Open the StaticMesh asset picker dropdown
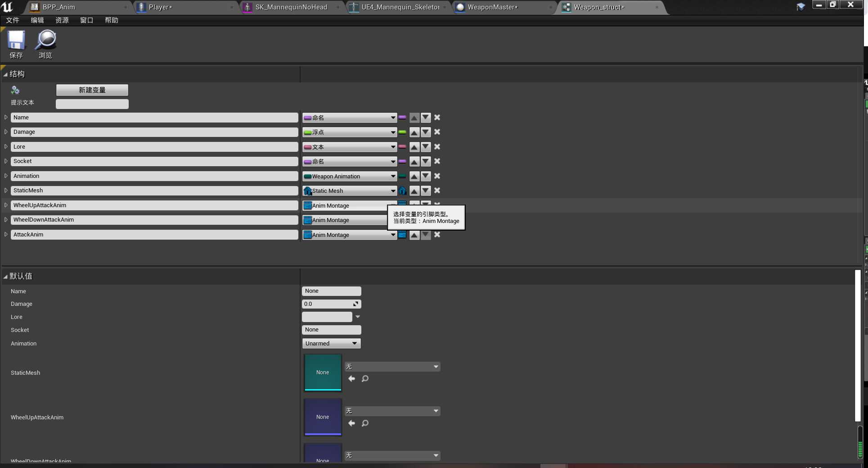The width and height of the screenshot is (868, 468). pyautogui.click(x=392, y=367)
